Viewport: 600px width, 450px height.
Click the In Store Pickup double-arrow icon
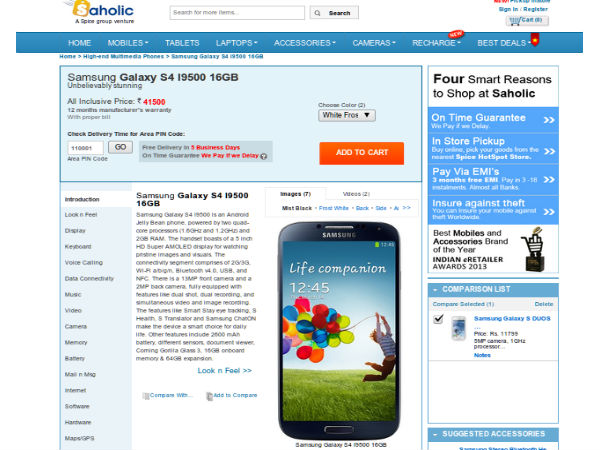pyautogui.click(x=549, y=151)
